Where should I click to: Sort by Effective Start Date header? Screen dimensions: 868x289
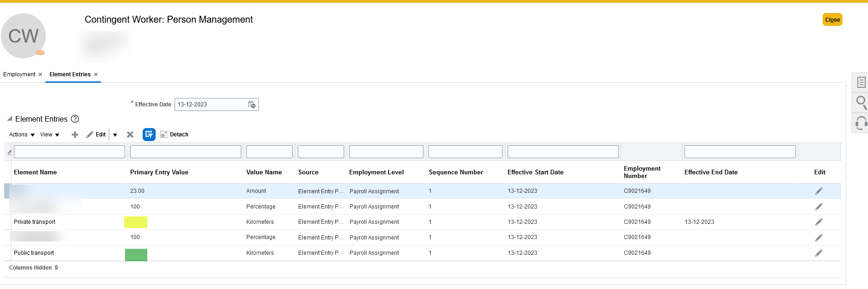coord(535,172)
